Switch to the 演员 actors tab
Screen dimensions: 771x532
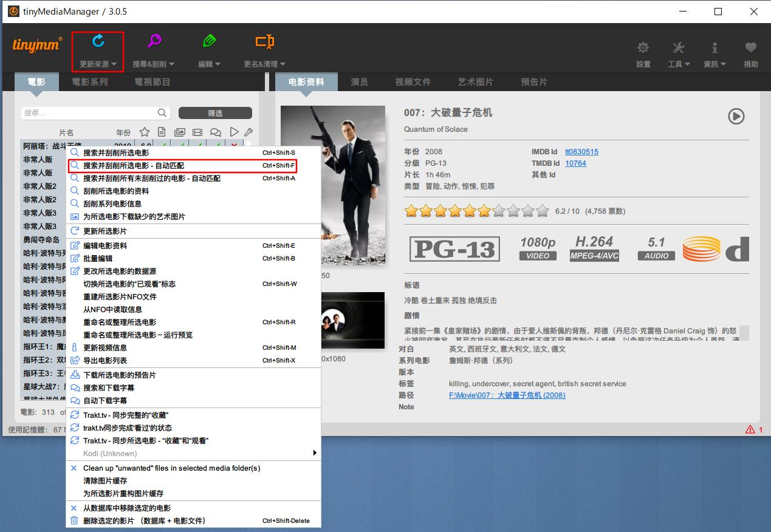(359, 82)
